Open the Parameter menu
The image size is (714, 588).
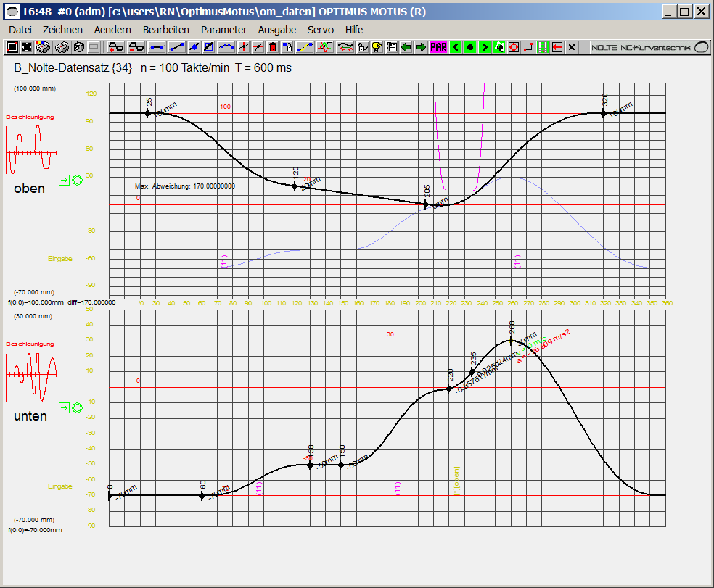[223, 30]
